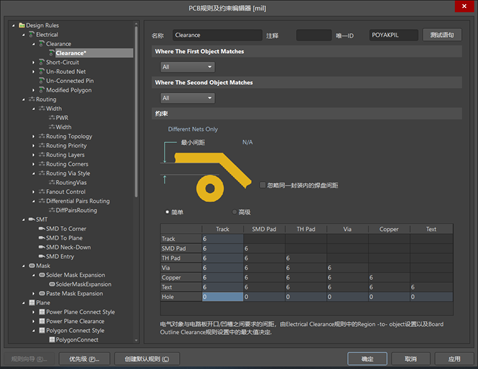478x369 pixels.
Task: Click the rule tree vertical scrollbar
Action: tap(136, 112)
